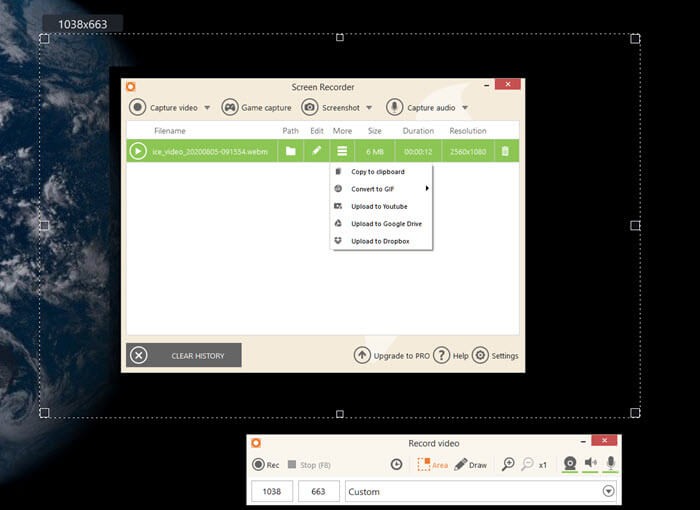Click the 00:00:12 duration cell
The image size is (700, 510).
[418, 151]
